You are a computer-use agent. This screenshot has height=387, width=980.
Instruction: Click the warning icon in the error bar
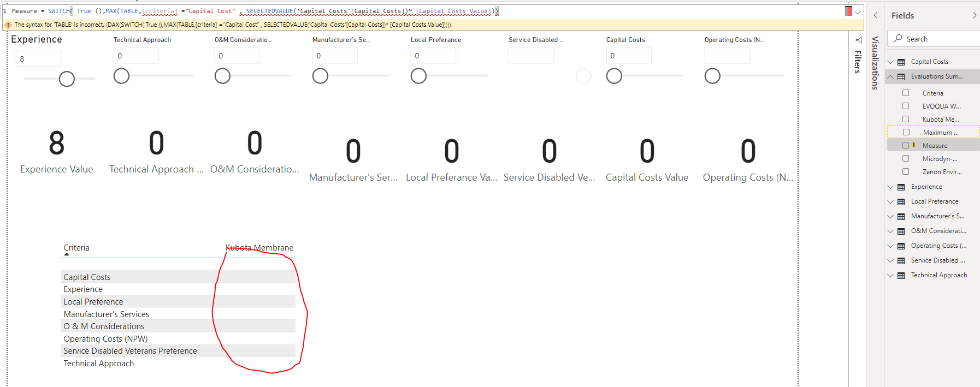[x=8, y=25]
